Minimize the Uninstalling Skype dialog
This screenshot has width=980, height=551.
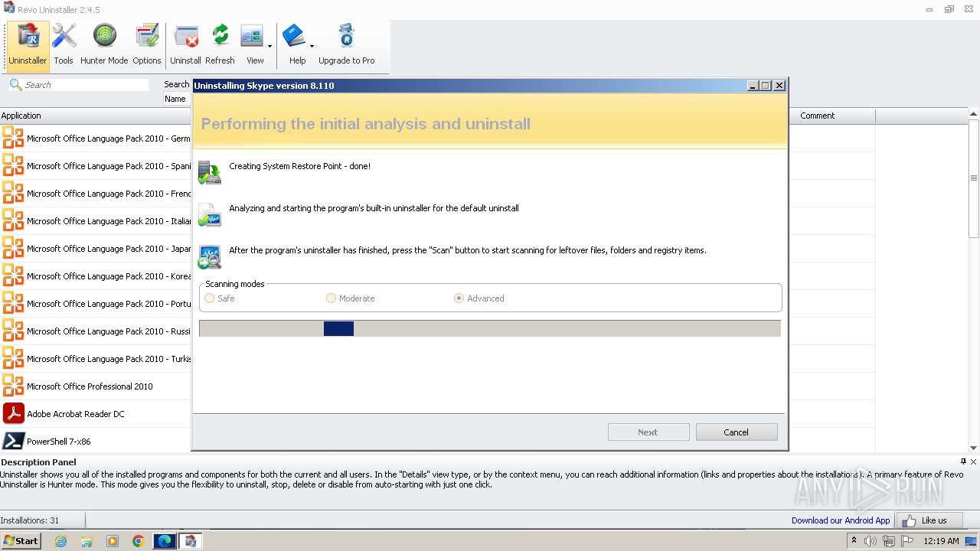click(x=753, y=86)
